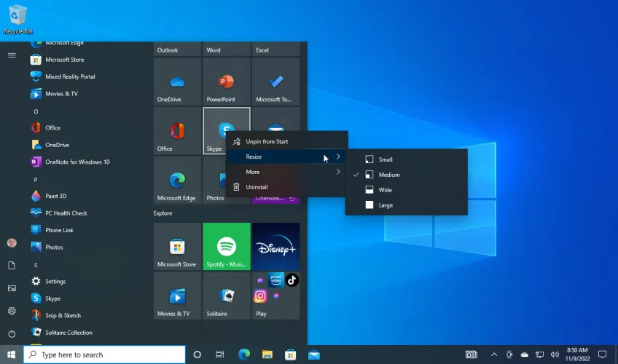Launch Snip & Sketch from list
Viewport: 618px width, 364px height.
click(63, 315)
